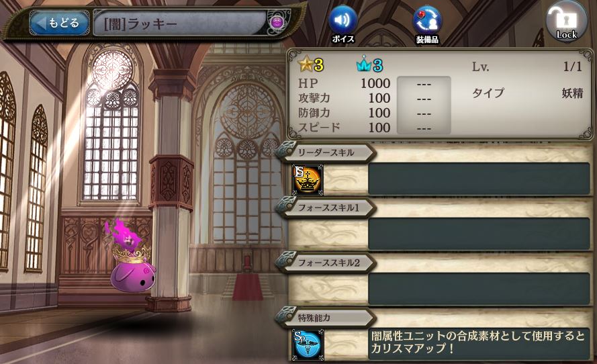Tap the purple dark-element orb icon
This screenshot has height=364, width=597.
277,22
